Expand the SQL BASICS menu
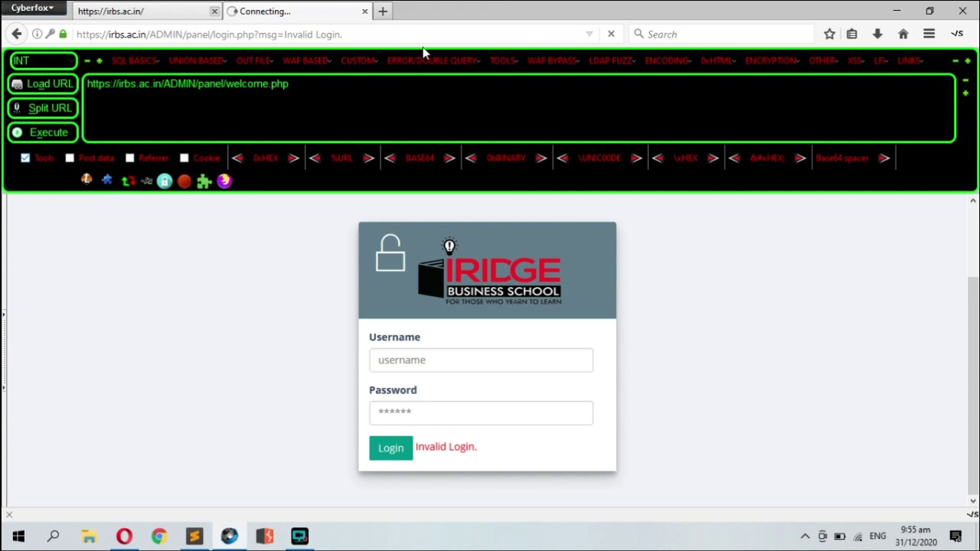 pos(136,60)
